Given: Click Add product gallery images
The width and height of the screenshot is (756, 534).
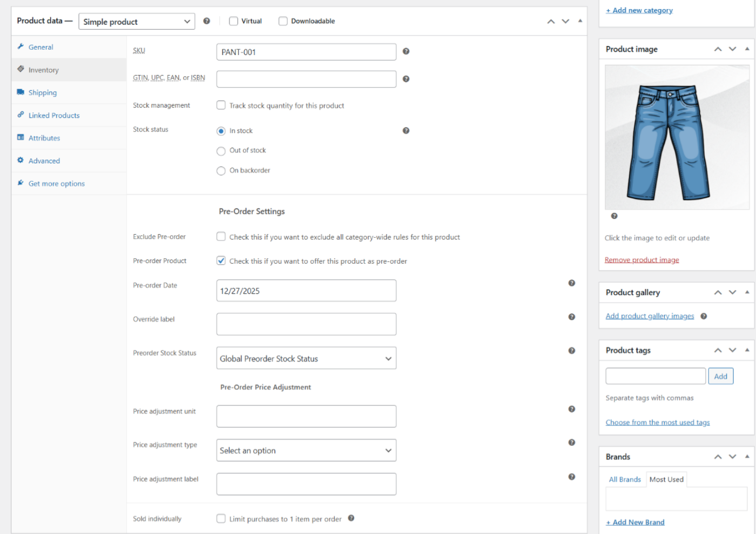Looking at the screenshot, I should tap(650, 316).
